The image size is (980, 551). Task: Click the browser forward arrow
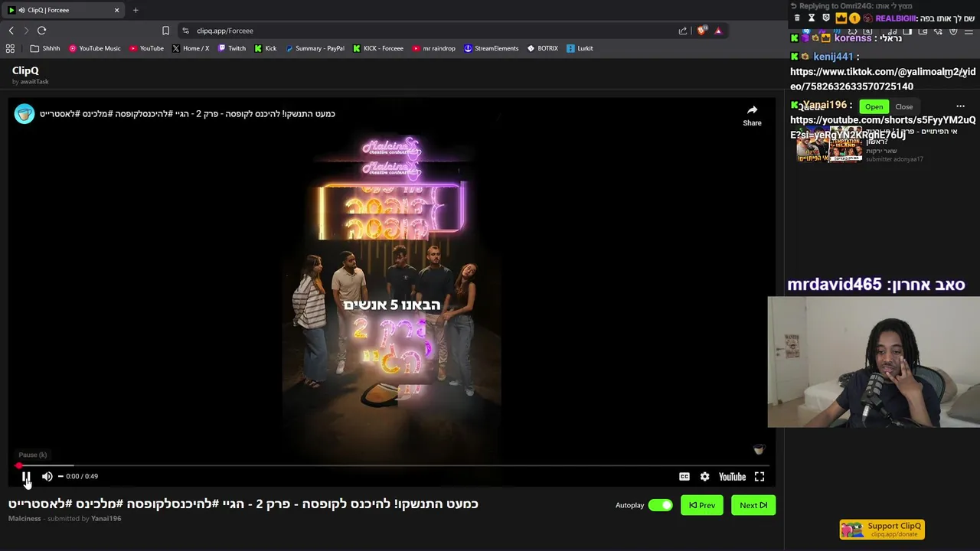(x=26, y=31)
